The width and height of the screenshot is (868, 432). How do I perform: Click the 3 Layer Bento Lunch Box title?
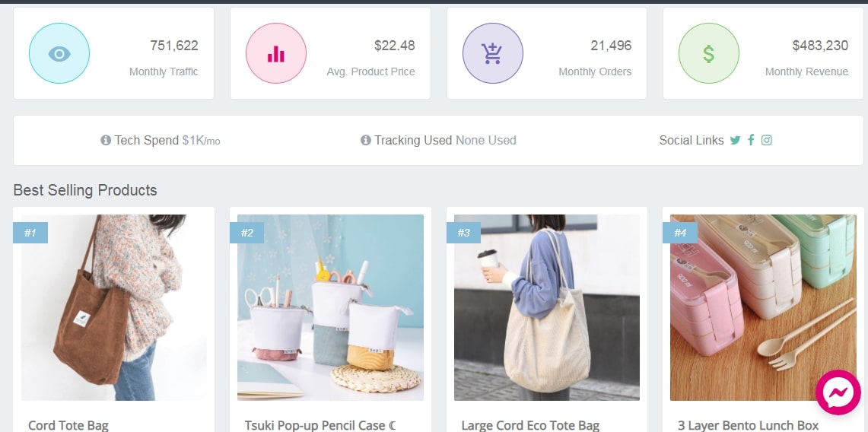coord(748,425)
